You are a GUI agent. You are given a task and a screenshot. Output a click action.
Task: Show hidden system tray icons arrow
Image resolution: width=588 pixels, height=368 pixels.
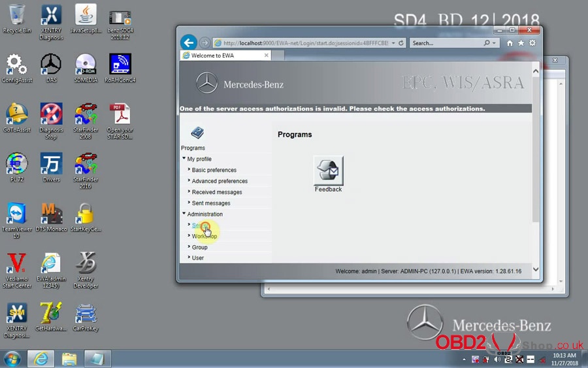point(465,360)
